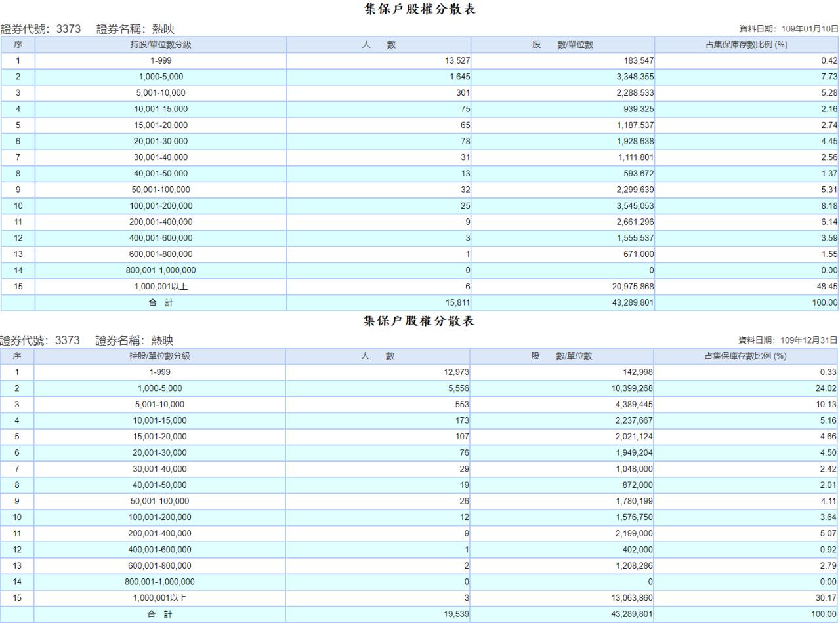Select 股數/單位數 header in the bottom table
The image size is (840, 623).
(x=562, y=356)
